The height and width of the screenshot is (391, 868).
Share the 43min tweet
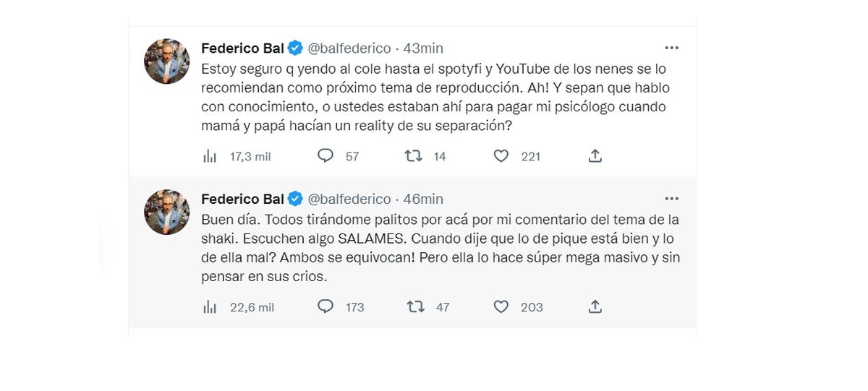(595, 156)
